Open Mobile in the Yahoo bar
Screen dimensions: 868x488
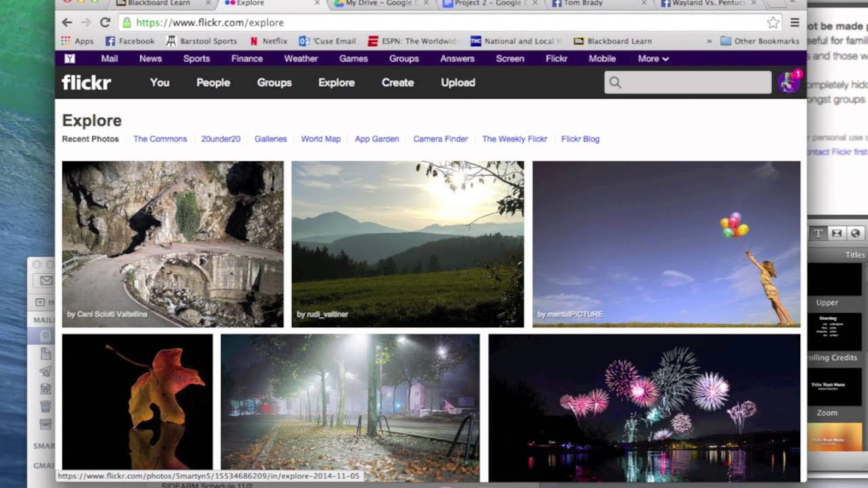tap(602, 59)
